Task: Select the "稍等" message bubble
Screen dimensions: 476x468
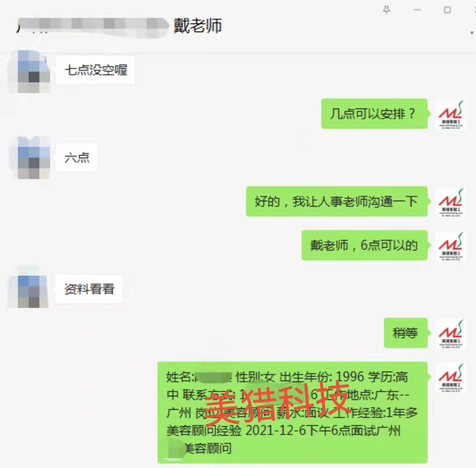Action: 406,333
